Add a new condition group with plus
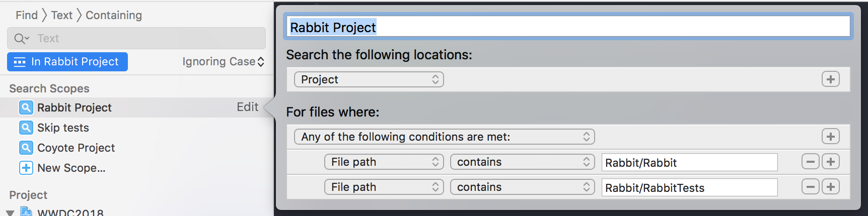Viewport: 868px width, 216px height. pos(831,137)
